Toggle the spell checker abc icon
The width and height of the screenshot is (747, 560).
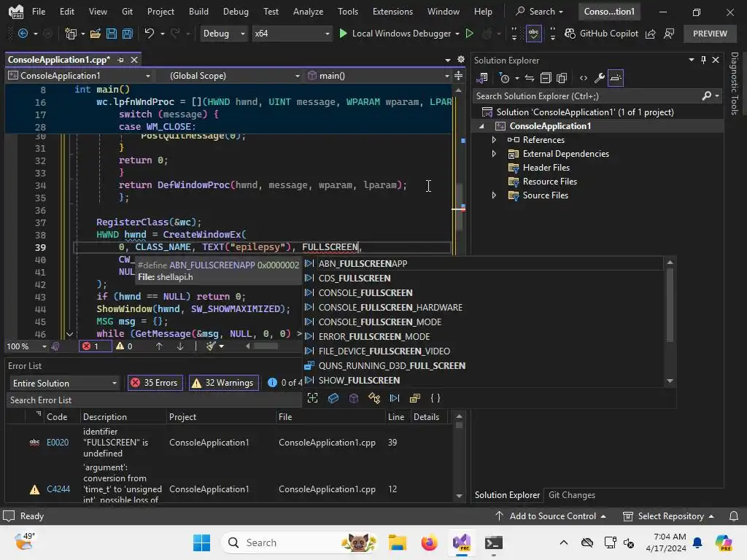(x=533, y=34)
